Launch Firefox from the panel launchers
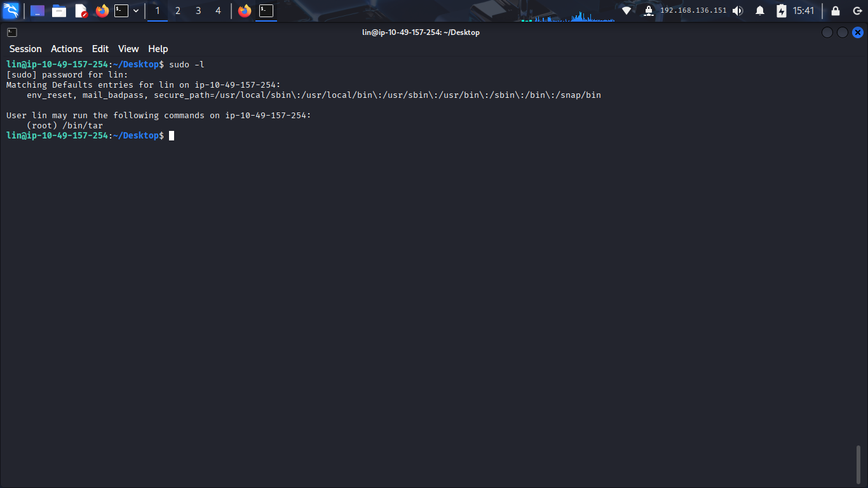This screenshot has width=868, height=488. click(x=102, y=11)
